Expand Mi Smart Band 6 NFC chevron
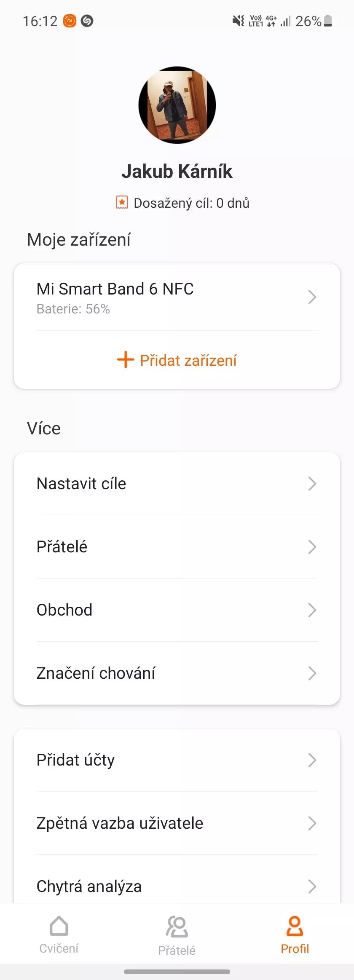Image resolution: width=354 pixels, height=980 pixels. point(312,297)
